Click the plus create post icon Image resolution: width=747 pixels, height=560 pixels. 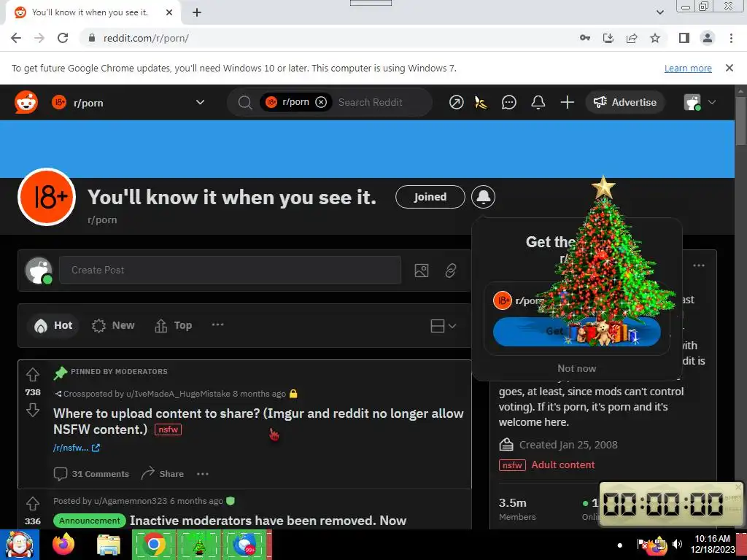coord(567,102)
